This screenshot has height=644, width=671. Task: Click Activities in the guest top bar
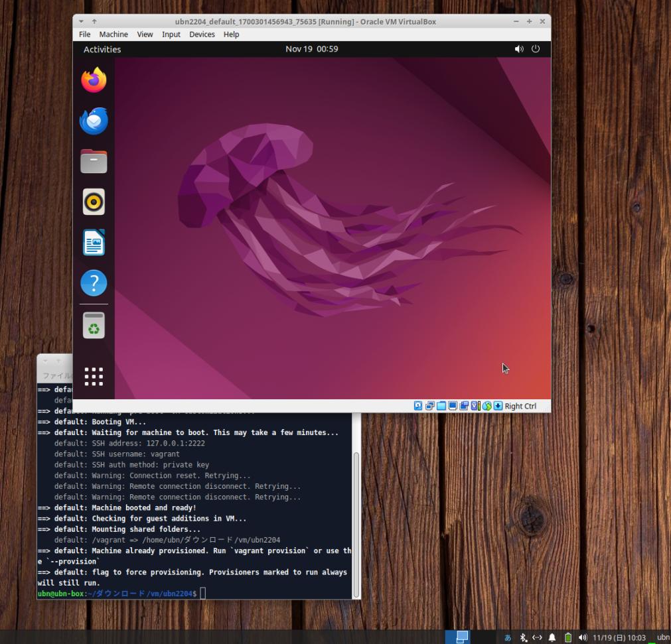click(x=102, y=49)
